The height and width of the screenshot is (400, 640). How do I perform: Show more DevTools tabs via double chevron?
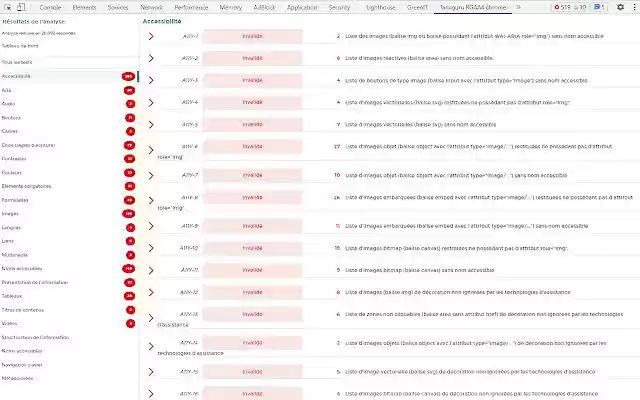pyautogui.click(x=518, y=7)
